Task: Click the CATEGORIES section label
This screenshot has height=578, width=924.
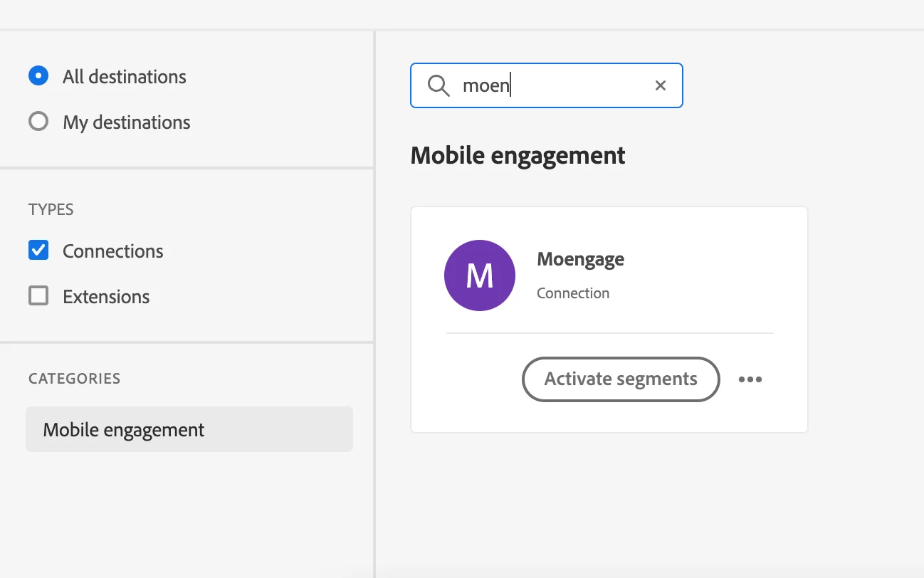Action: pos(75,378)
